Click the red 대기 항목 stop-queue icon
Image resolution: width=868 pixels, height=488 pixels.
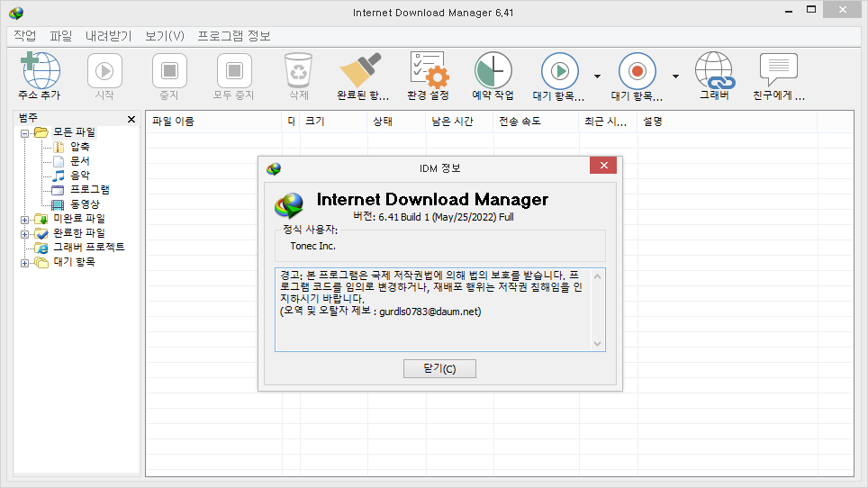[637, 71]
